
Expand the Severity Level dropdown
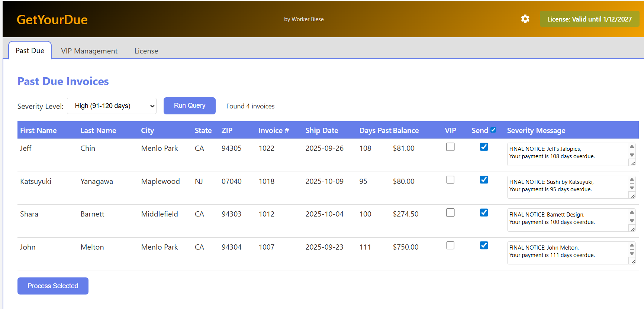[x=112, y=106]
